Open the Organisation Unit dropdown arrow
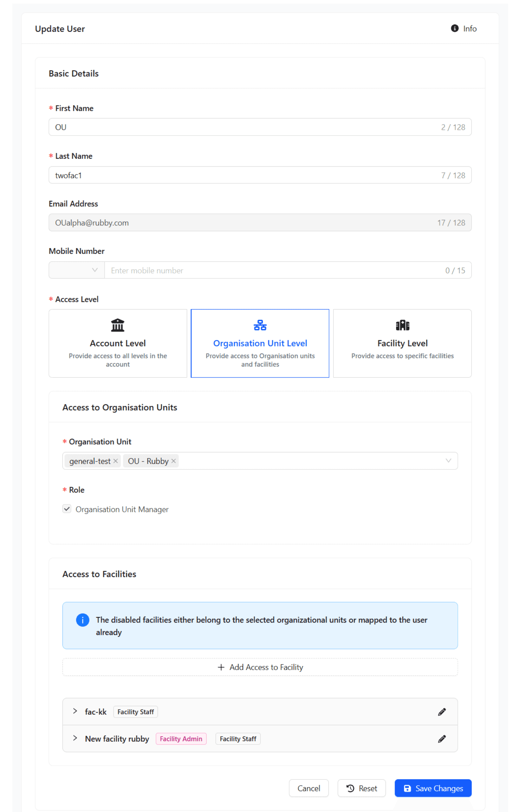 coord(448,461)
